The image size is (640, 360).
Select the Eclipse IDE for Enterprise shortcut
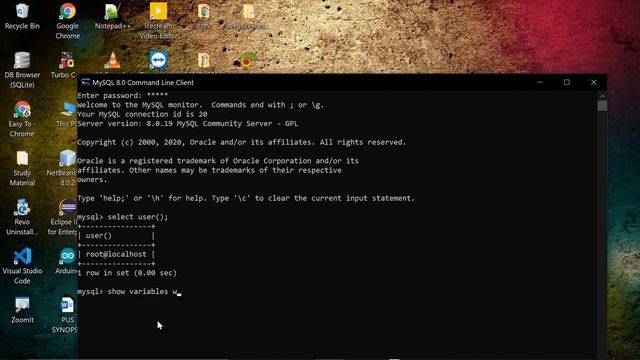tap(63, 217)
